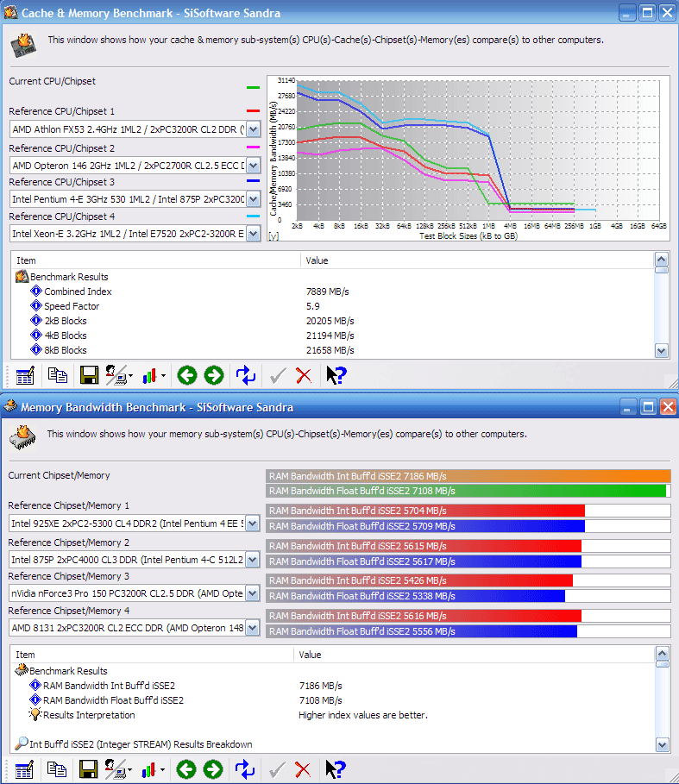
Task: Open bar chart icon's dropdown arrow in Cache toolbar
Action: [x=164, y=376]
